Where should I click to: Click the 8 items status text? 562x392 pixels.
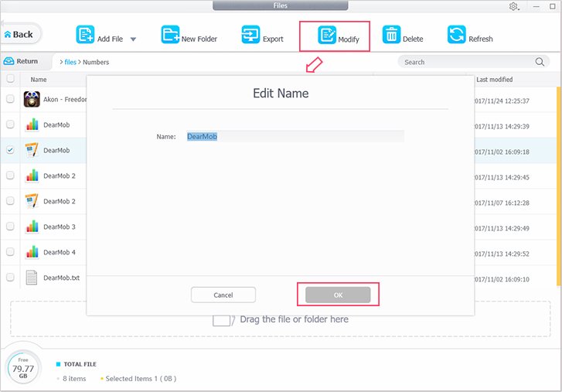click(74, 379)
